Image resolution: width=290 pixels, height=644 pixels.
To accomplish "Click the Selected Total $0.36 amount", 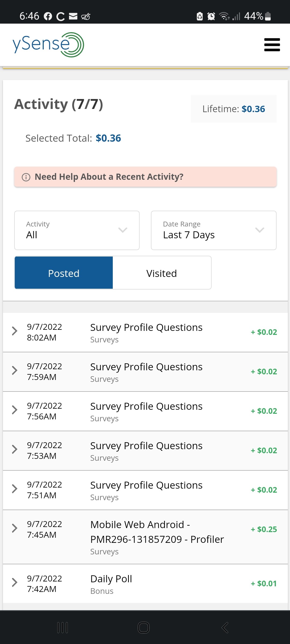I will click(108, 138).
